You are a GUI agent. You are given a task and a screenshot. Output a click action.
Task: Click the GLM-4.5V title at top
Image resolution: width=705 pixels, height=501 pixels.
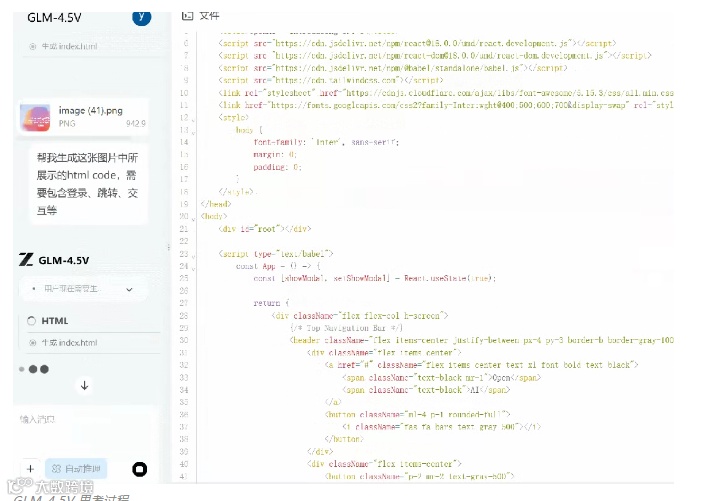tap(54, 18)
